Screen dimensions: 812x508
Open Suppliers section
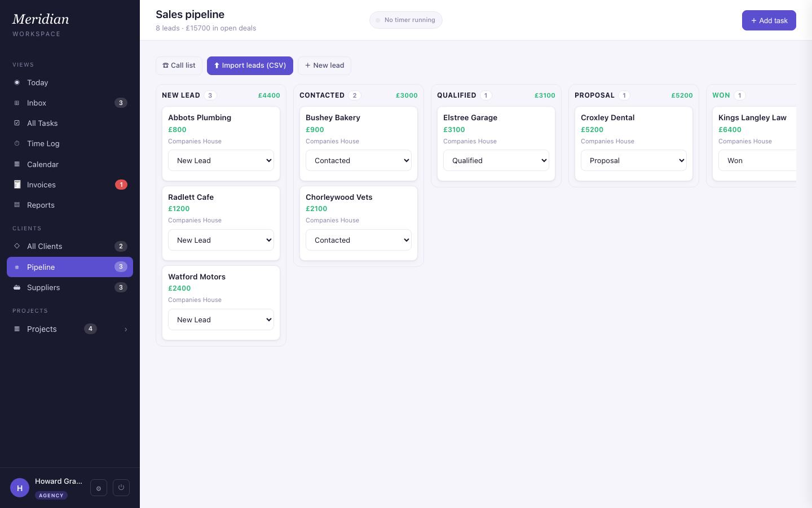(x=70, y=287)
